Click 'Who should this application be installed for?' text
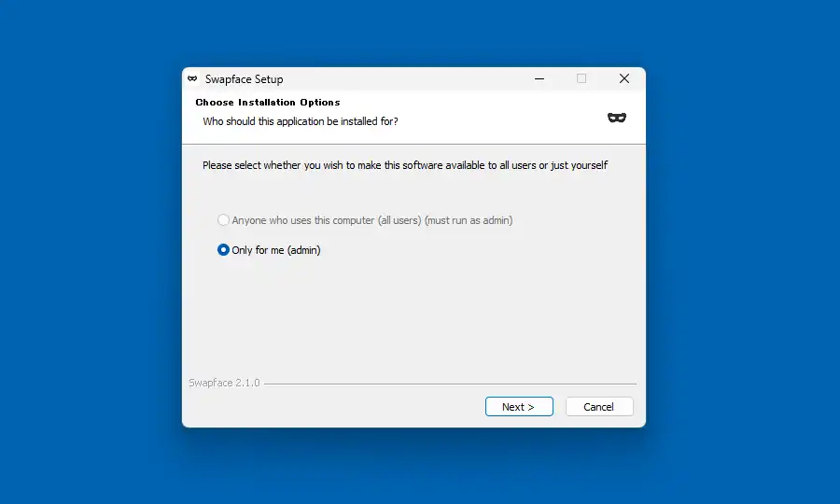 (x=300, y=121)
